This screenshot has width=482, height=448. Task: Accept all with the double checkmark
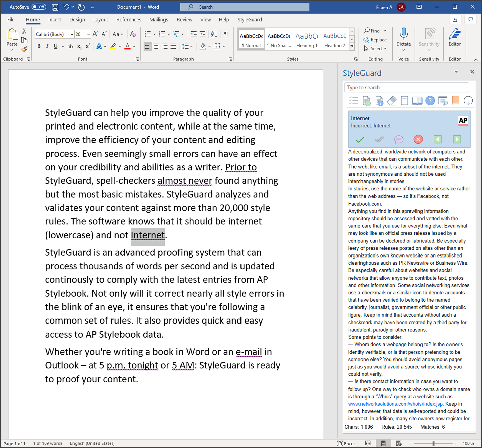379,139
